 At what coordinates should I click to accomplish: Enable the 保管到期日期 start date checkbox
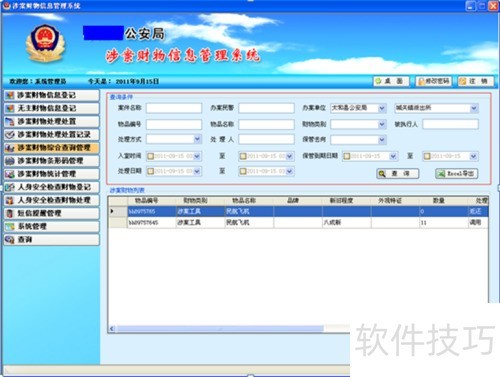pos(346,156)
